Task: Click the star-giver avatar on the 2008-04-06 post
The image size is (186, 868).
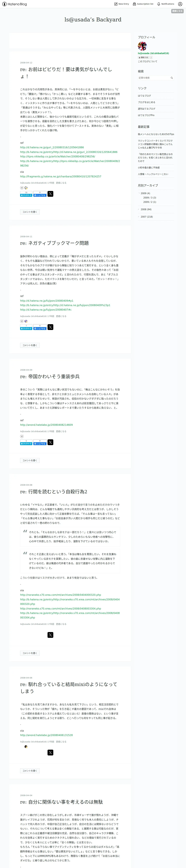Action: coord(26,747)
